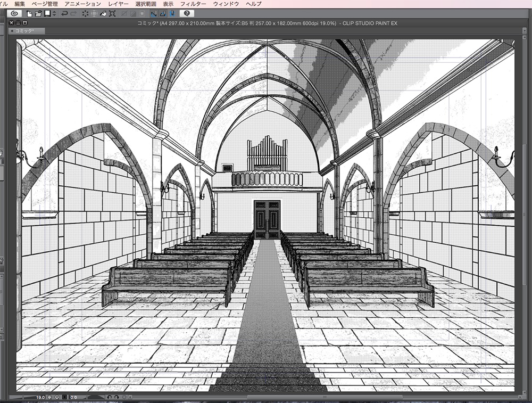Select the Fill bucket icon
The height and width of the screenshot is (403, 532).
(x=104, y=14)
